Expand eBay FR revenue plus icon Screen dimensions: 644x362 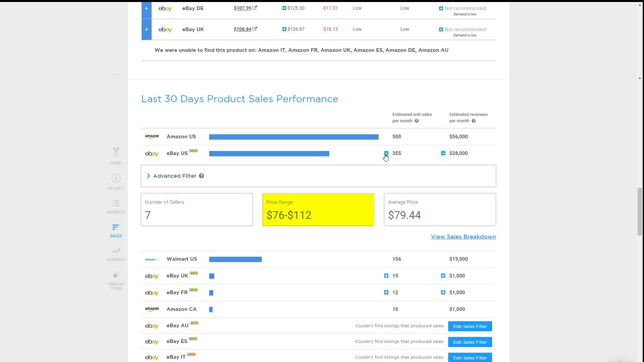coord(443,292)
